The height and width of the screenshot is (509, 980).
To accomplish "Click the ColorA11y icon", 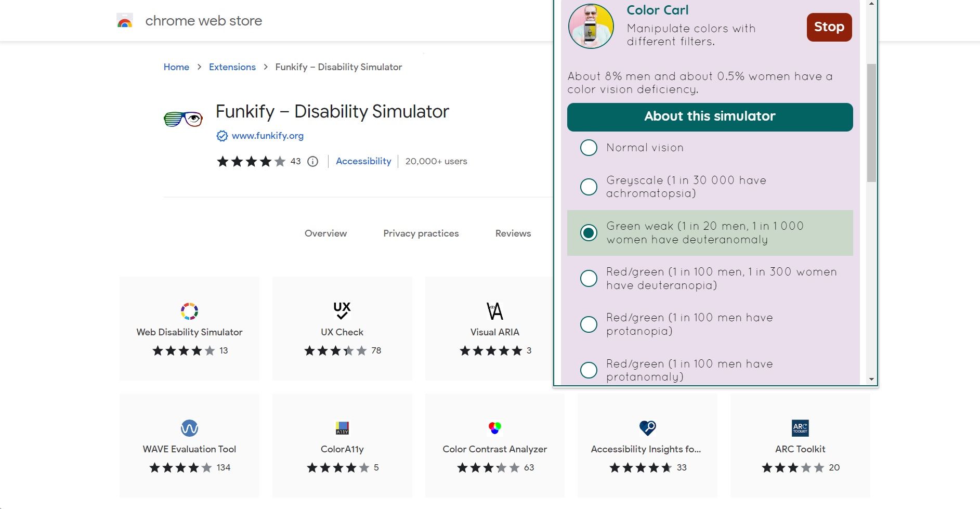I will 342,427.
